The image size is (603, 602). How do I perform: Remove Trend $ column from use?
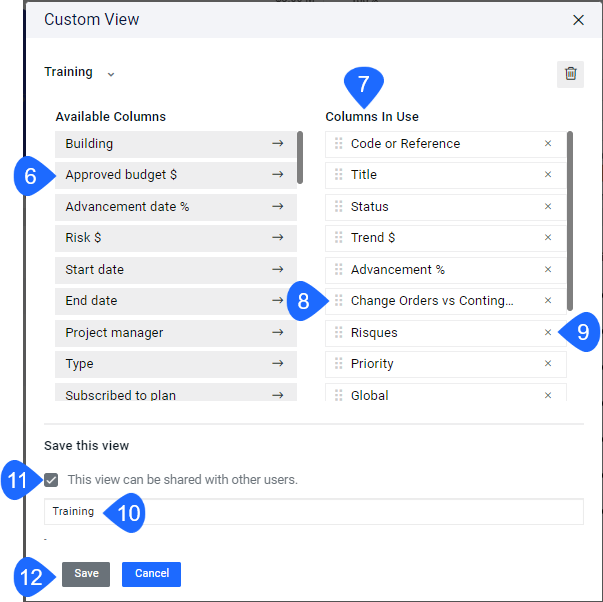548,238
